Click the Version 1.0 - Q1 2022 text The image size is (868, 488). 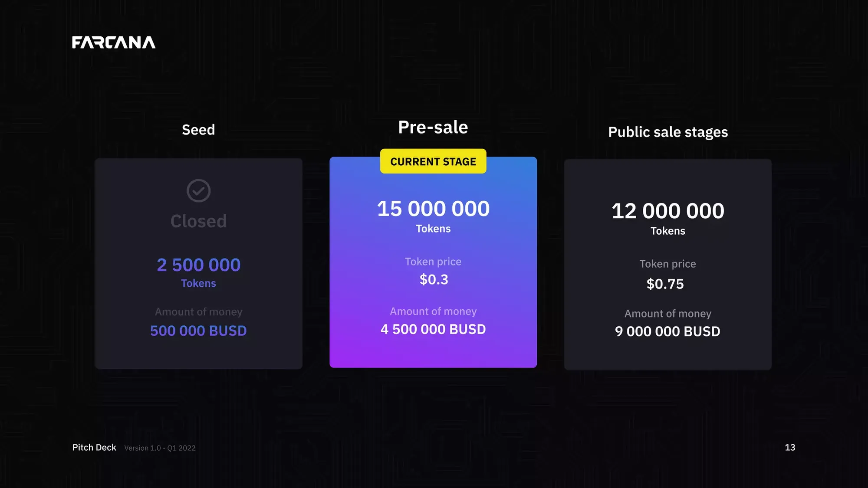pyautogui.click(x=160, y=448)
